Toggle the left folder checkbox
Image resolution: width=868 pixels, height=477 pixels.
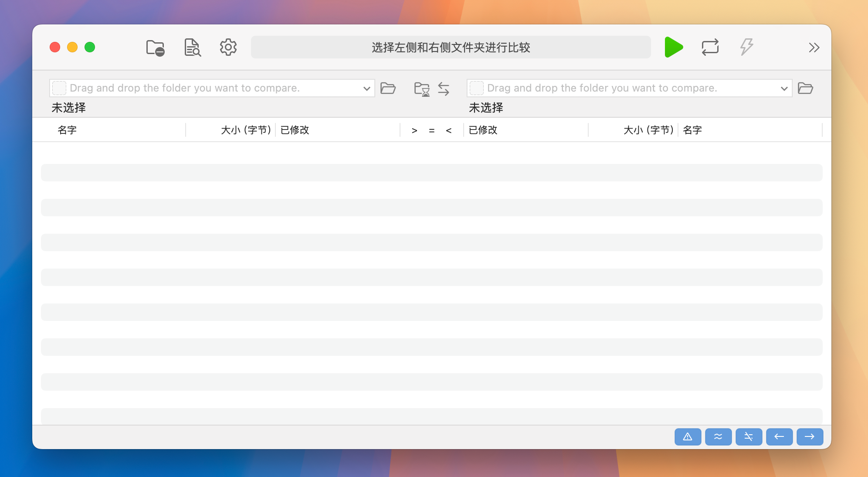point(59,88)
